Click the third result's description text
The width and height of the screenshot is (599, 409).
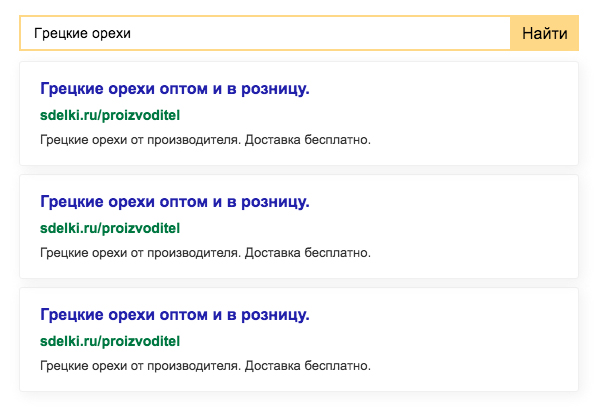[206, 366]
